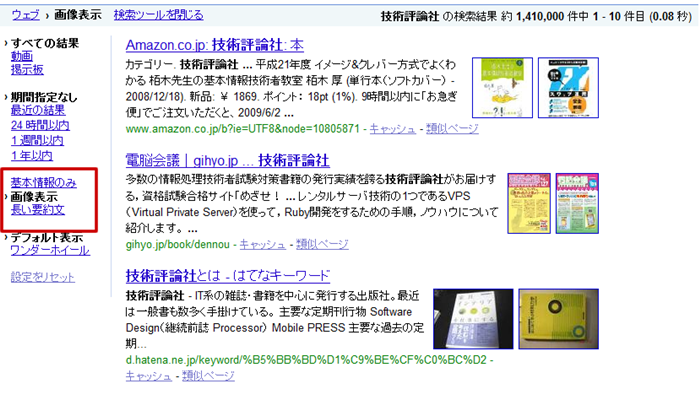
Task: Open キャッシュ link for hatena result
Action: (x=149, y=376)
